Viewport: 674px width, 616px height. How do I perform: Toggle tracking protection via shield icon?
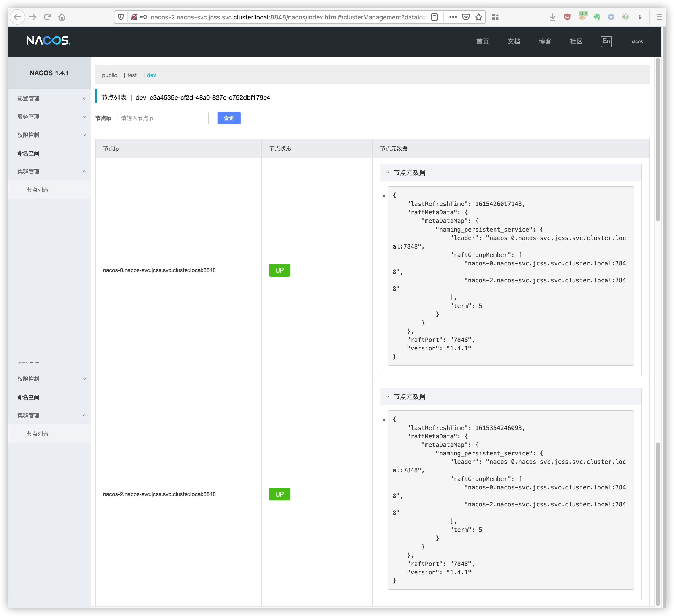(120, 17)
